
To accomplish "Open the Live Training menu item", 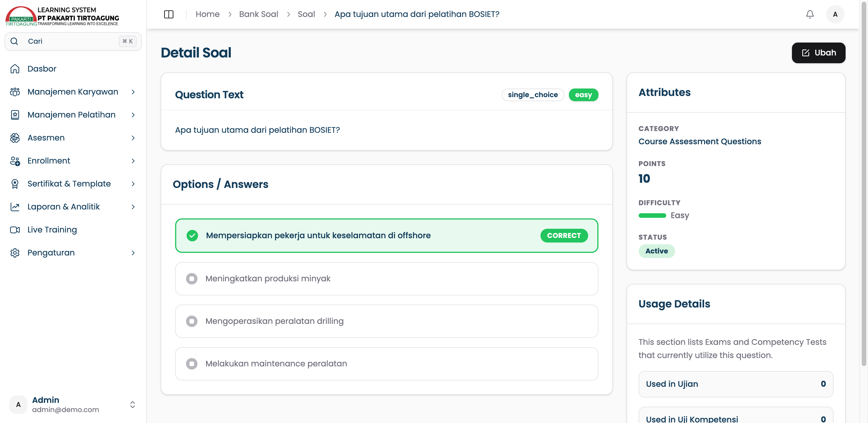I will tap(73, 229).
